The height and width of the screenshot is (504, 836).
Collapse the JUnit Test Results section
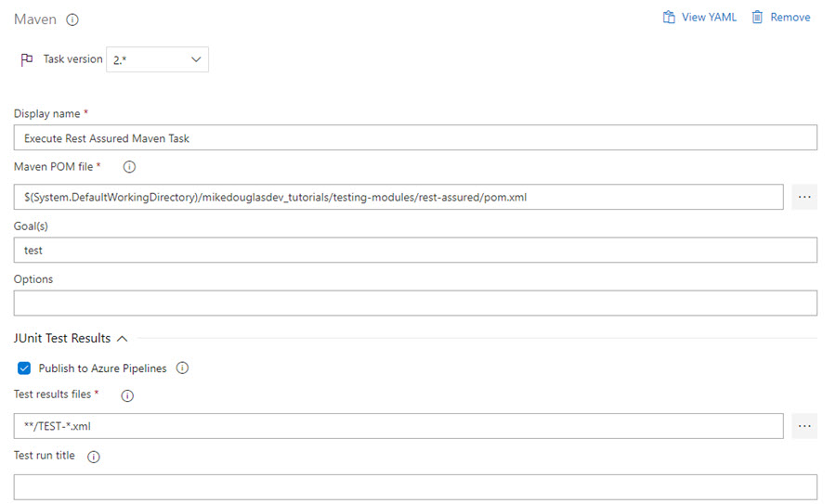[122, 338]
